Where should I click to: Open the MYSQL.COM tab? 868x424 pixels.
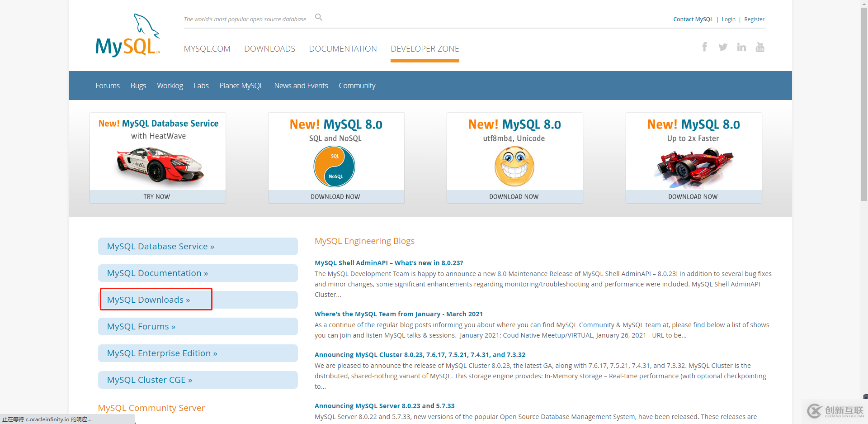click(207, 49)
